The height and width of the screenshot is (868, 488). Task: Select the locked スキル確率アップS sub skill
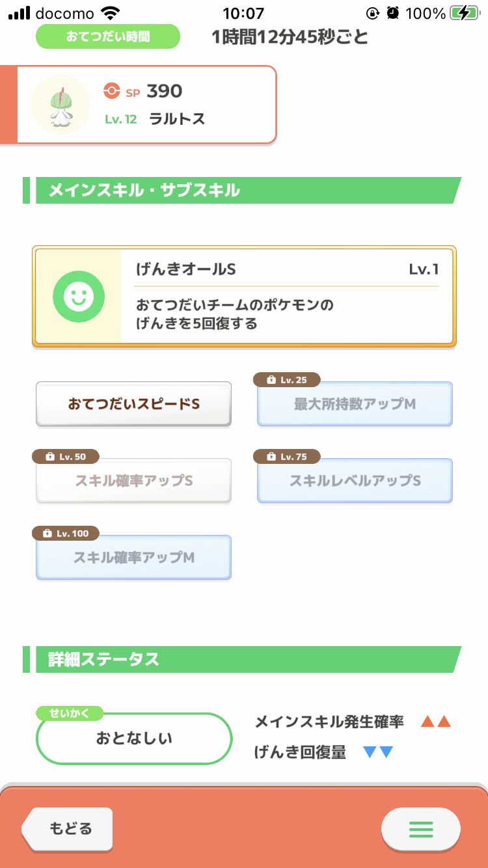133,481
